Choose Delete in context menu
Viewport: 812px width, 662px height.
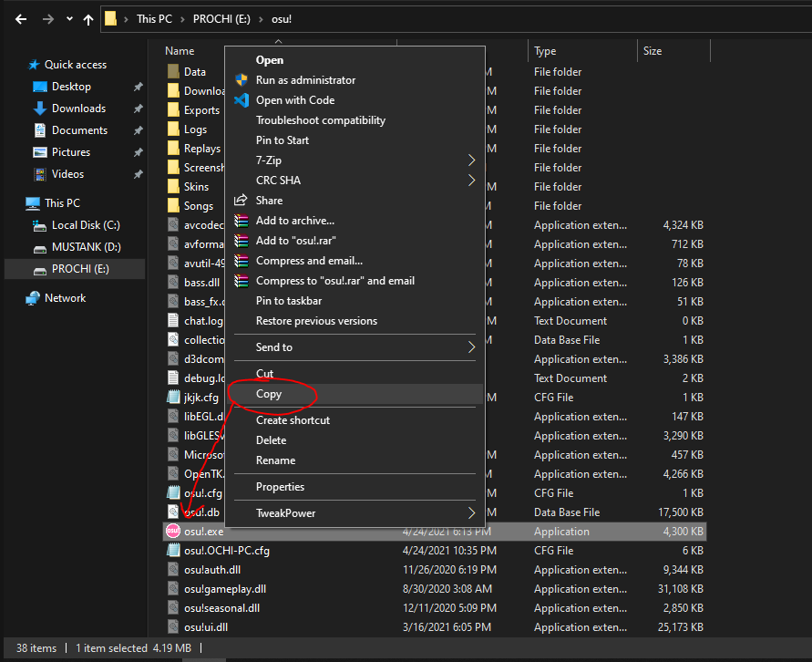355,440
